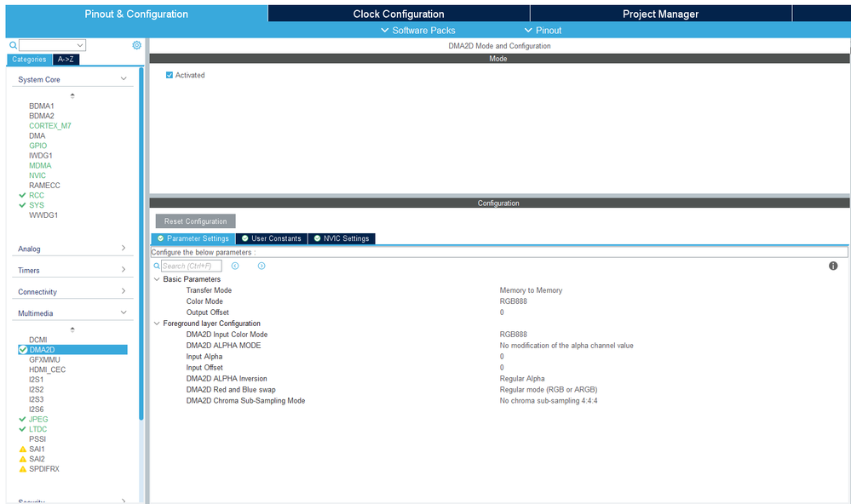Click the Transfer Mode value Memory to Memory
This screenshot has height=504, width=851.
pyautogui.click(x=531, y=290)
